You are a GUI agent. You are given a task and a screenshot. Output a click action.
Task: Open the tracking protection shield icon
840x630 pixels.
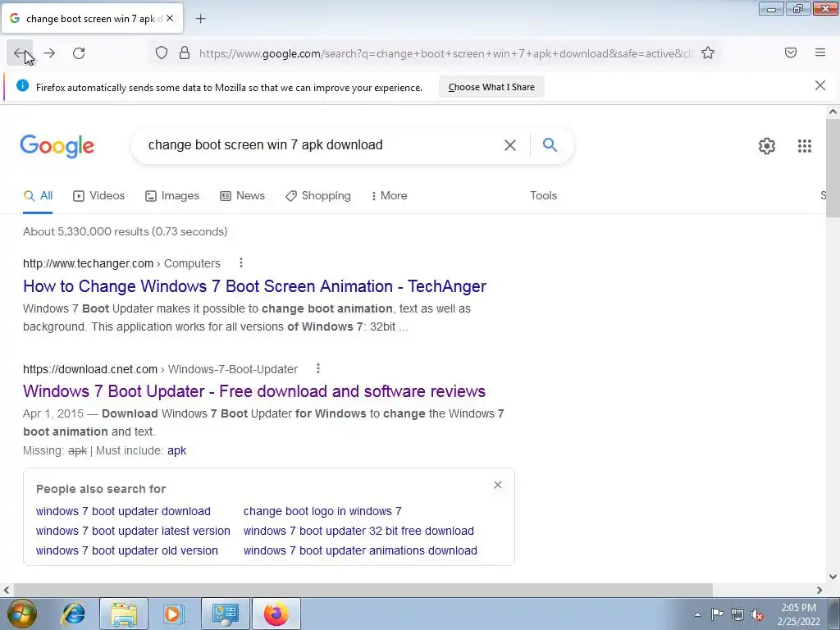point(162,53)
